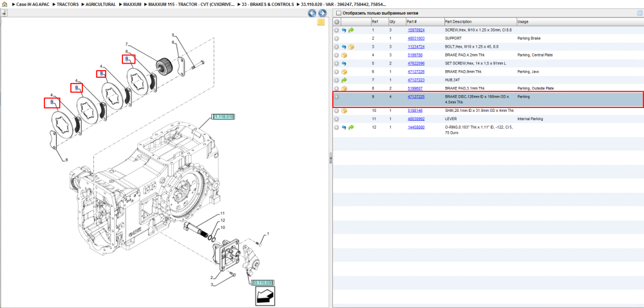
Task: Go to the Home icon in breadcrumb
Action: [x=5, y=4]
